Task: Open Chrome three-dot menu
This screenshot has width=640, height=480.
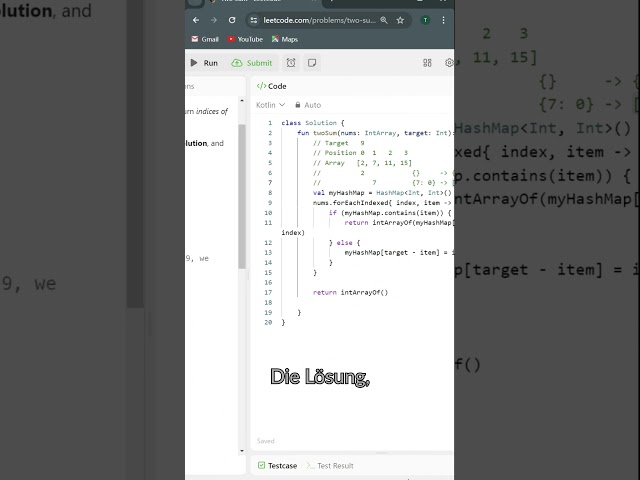Action: pos(443,20)
